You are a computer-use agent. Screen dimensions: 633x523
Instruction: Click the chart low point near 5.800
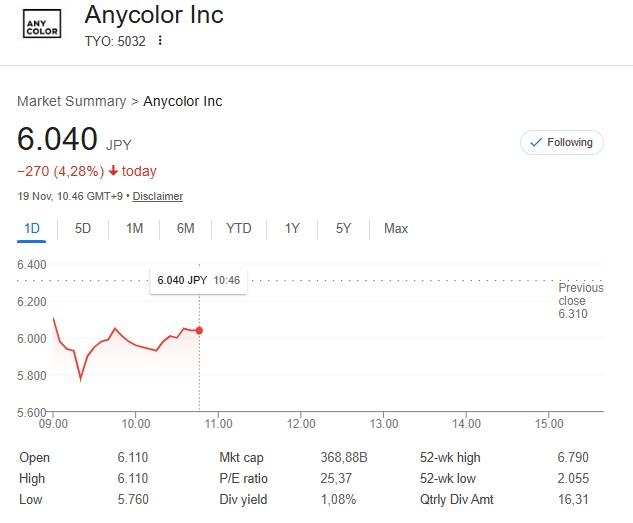pos(81,380)
